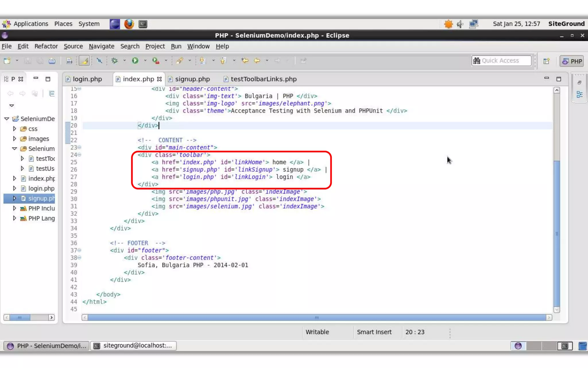
Task: Switch to PHP perspective button
Action: click(572, 61)
